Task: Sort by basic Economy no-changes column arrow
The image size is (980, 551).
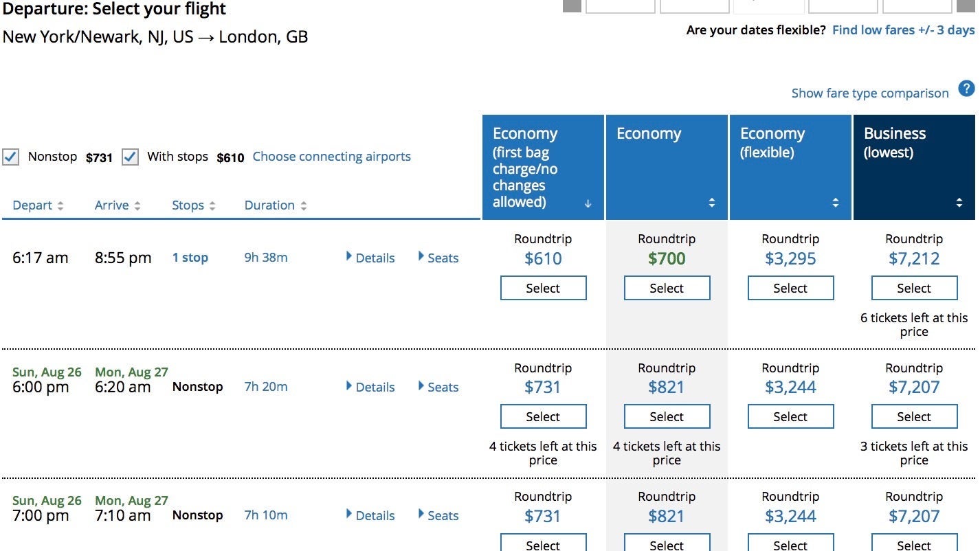Action: click(588, 203)
